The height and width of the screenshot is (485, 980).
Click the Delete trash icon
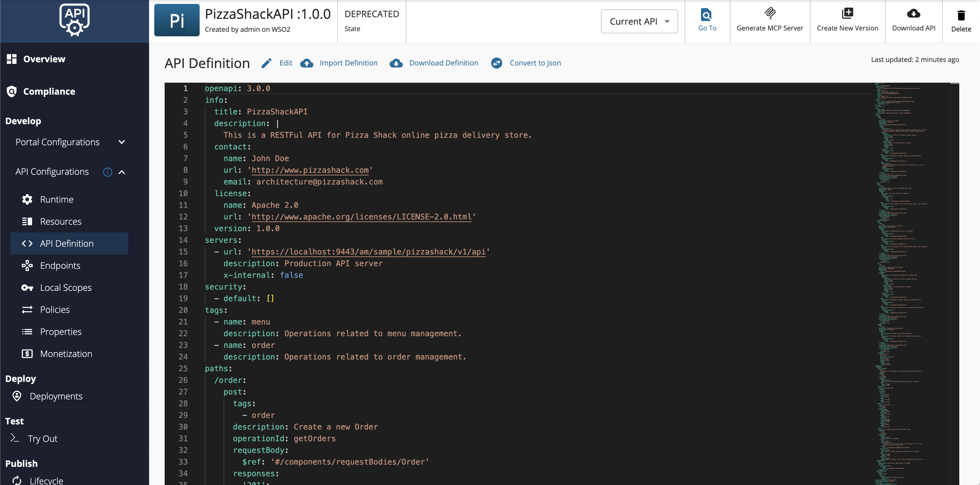[961, 15]
